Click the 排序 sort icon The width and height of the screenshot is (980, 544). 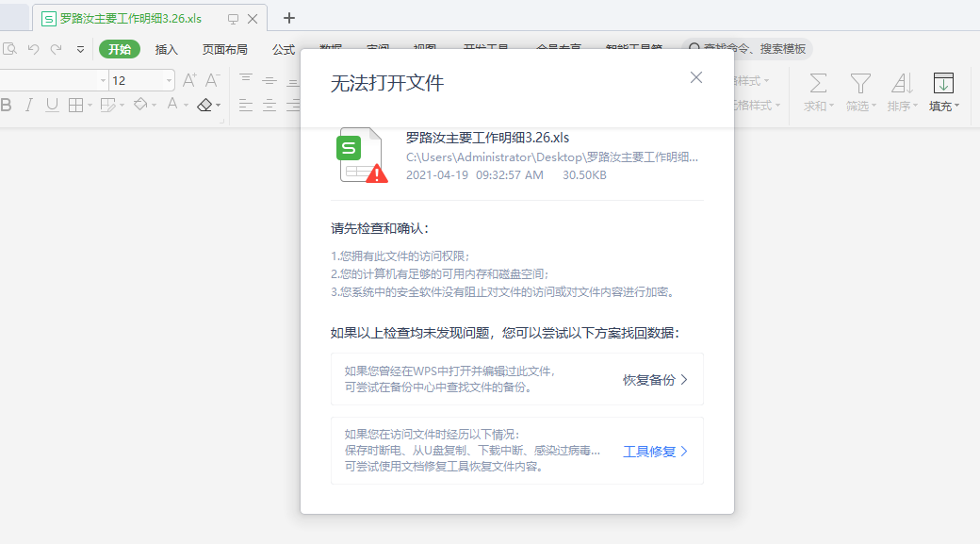coord(902,83)
